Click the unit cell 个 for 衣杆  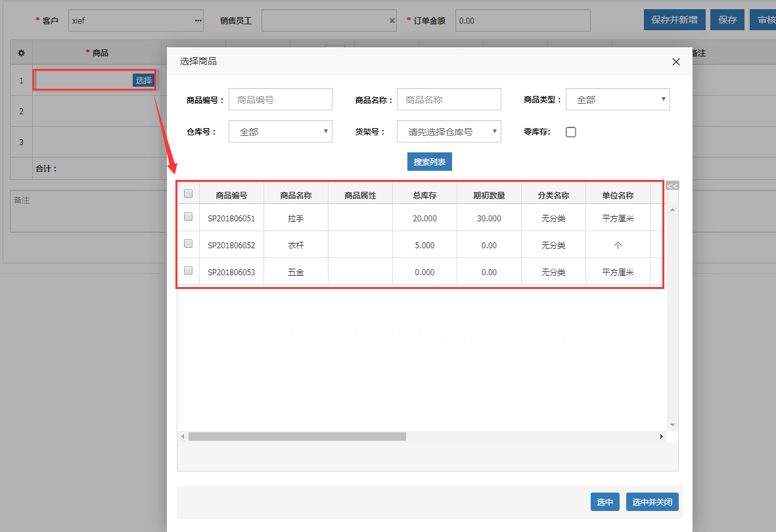[618, 246]
